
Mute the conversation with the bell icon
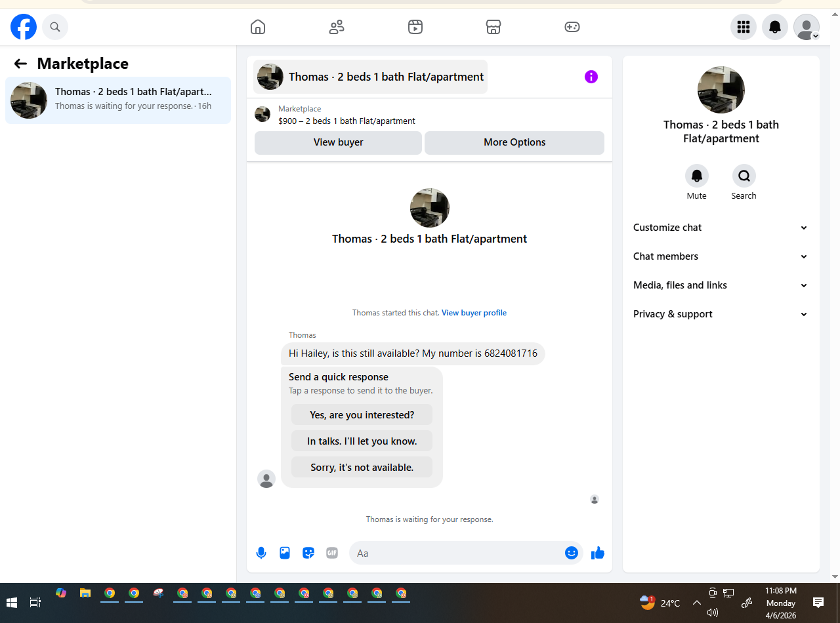point(697,176)
